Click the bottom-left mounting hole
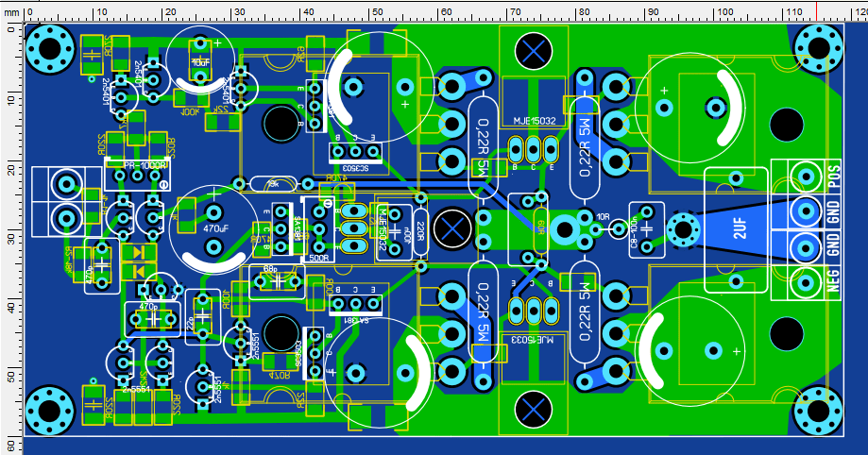The width and height of the screenshot is (868, 455). [x=50, y=412]
